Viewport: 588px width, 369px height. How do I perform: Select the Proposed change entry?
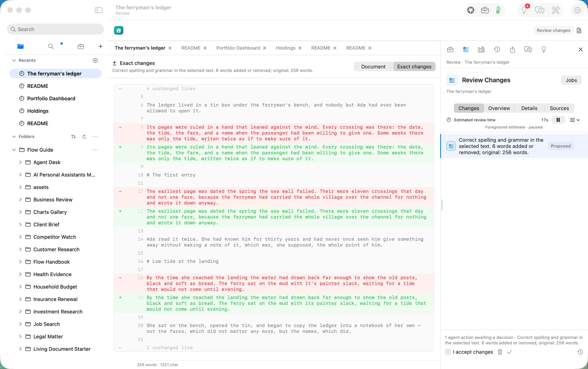(x=514, y=146)
